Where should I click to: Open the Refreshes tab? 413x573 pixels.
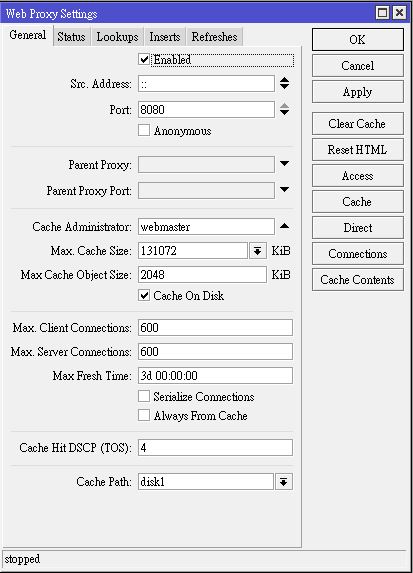(215, 37)
